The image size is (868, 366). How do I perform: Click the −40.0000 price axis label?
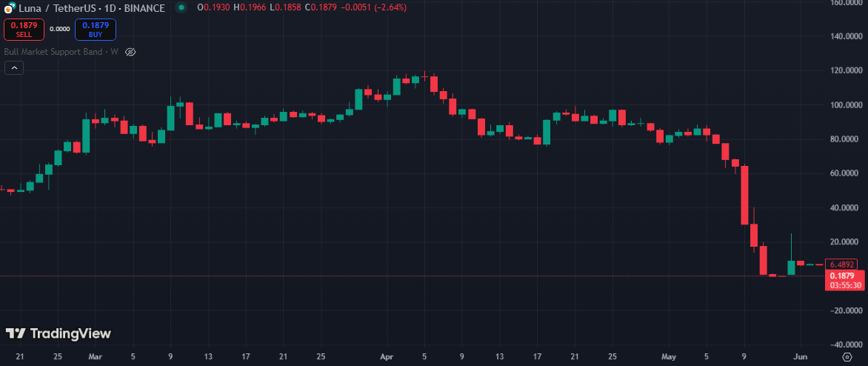coord(847,345)
